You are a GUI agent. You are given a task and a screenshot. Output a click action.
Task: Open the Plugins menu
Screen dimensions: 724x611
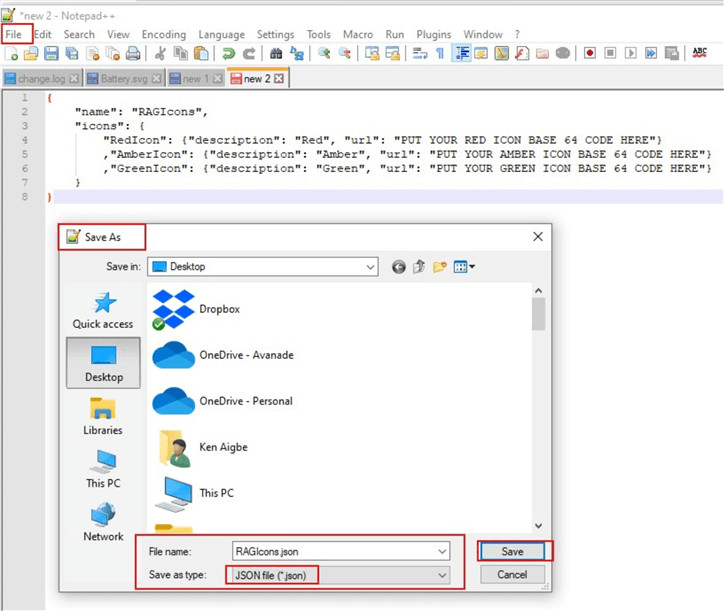click(433, 34)
